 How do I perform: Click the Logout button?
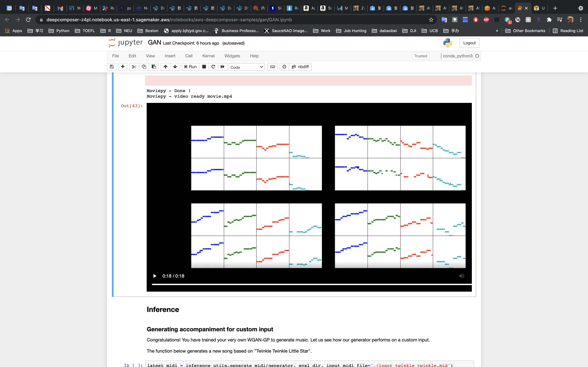point(469,43)
